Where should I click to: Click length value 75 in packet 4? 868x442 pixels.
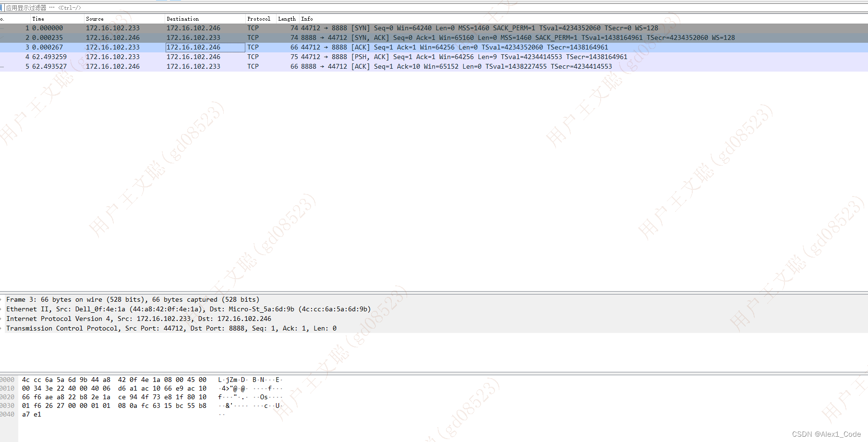click(x=294, y=57)
